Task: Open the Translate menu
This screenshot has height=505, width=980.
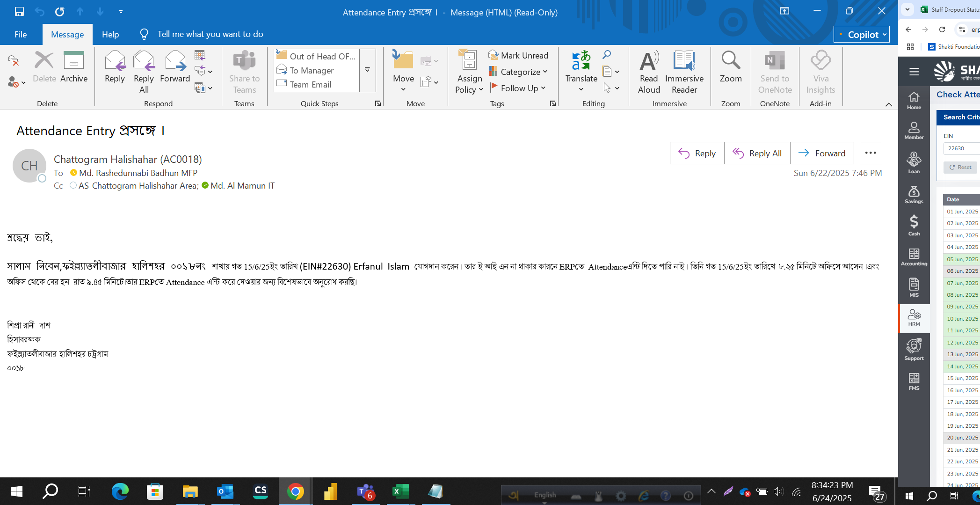Action: click(581, 73)
